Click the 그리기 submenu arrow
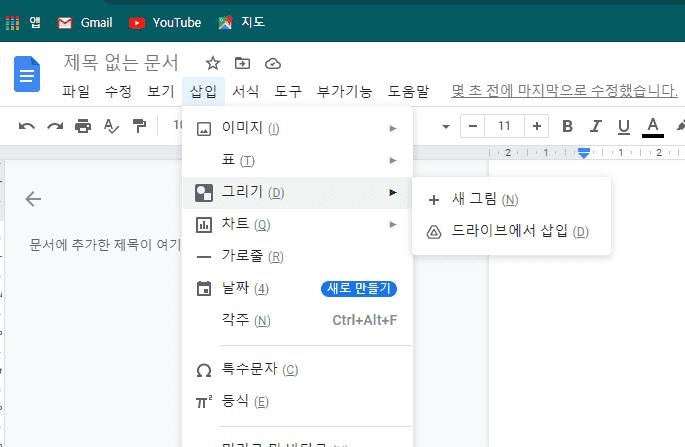This screenshot has height=447, width=685. coord(393,192)
